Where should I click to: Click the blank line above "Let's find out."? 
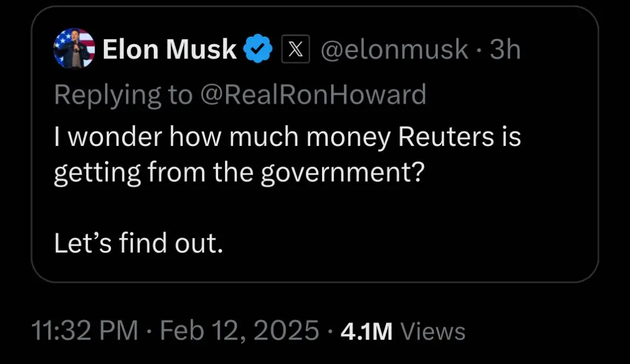point(215,209)
